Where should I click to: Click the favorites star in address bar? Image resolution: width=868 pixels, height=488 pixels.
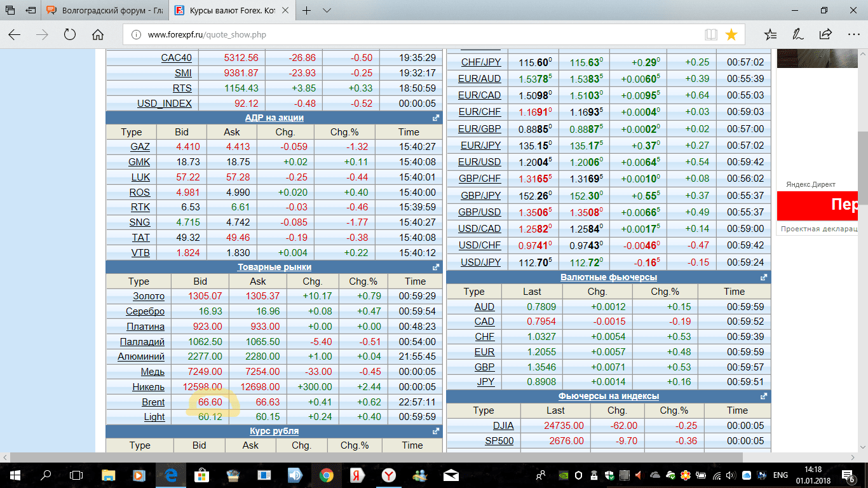(731, 34)
